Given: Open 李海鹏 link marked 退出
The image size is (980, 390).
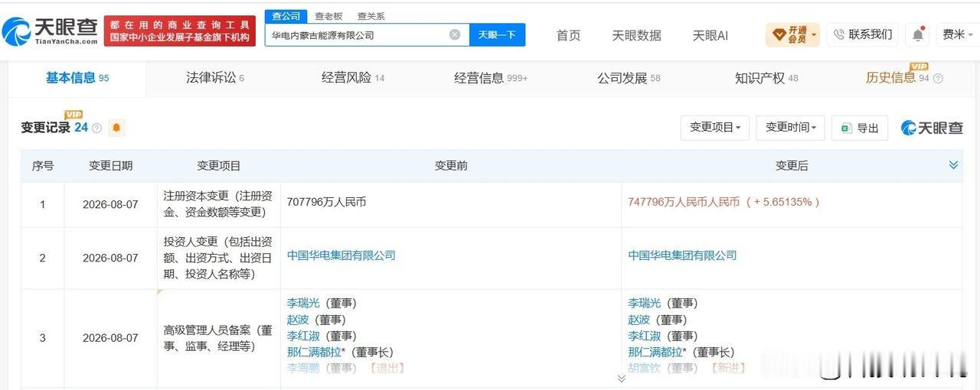Looking at the screenshot, I should 303,368.
